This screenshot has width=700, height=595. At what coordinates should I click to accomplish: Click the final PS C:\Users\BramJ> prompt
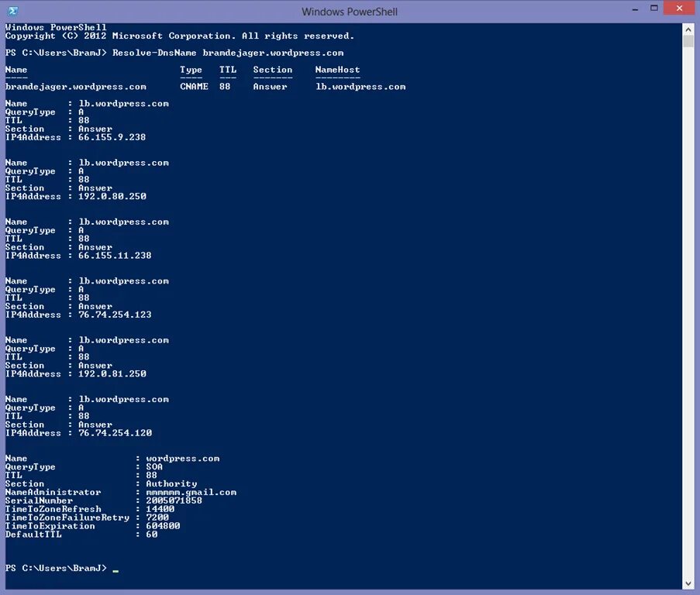click(x=56, y=568)
